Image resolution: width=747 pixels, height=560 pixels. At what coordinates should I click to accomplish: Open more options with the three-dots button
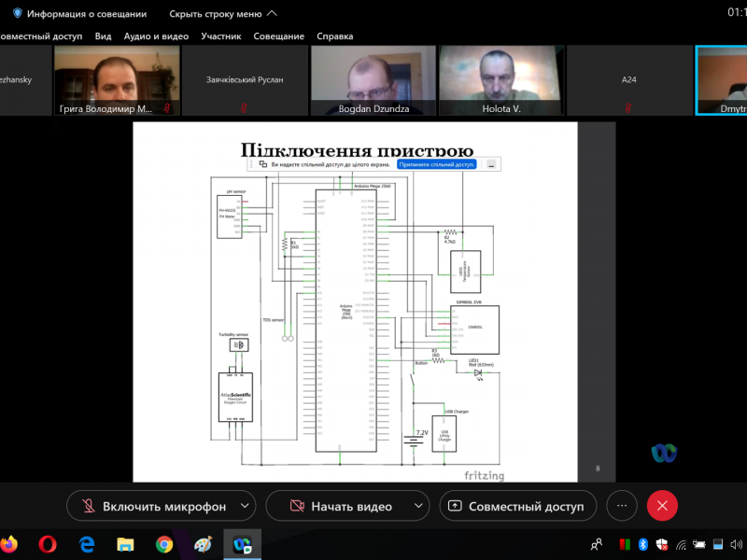[x=621, y=506]
